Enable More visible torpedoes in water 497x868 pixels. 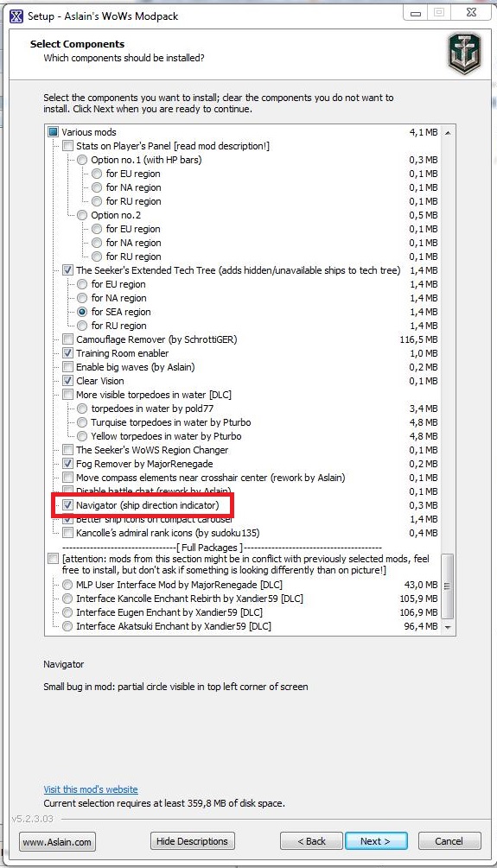[67, 396]
